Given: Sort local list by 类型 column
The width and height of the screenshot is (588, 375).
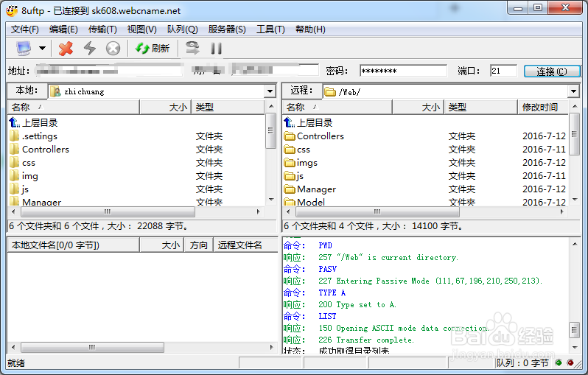Looking at the screenshot, I should click(228, 108).
